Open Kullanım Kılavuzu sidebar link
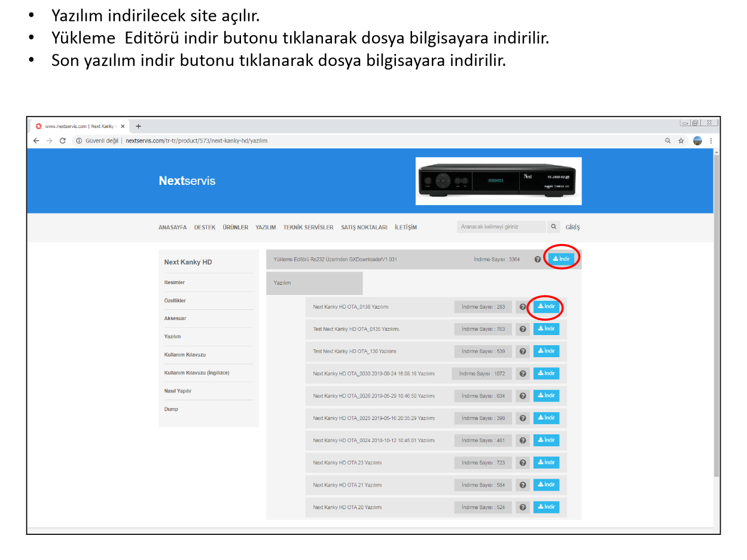The image size is (747, 560). click(185, 355)
